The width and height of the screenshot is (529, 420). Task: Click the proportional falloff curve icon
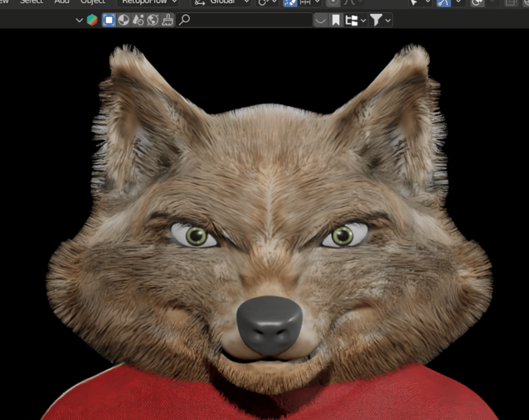(x=349, y=2)
